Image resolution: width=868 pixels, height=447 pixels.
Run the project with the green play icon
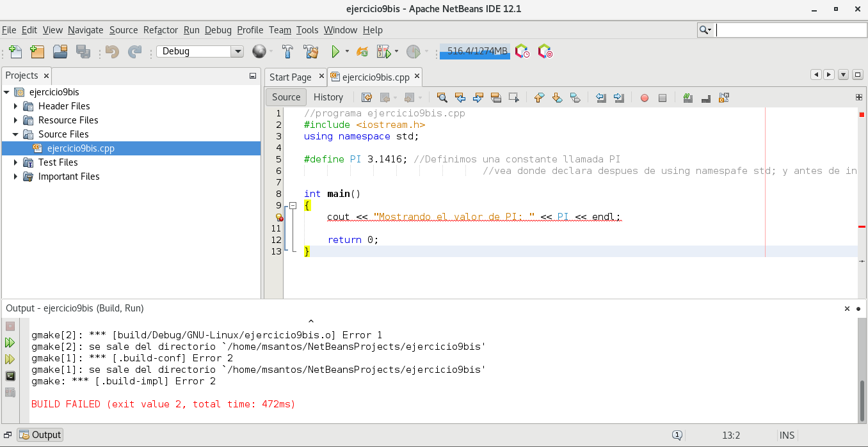[335, 52]
